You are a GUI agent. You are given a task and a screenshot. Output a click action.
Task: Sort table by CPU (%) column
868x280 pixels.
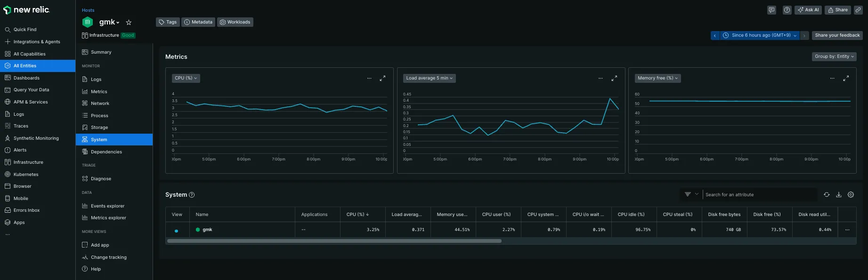(x=357, y=215)
